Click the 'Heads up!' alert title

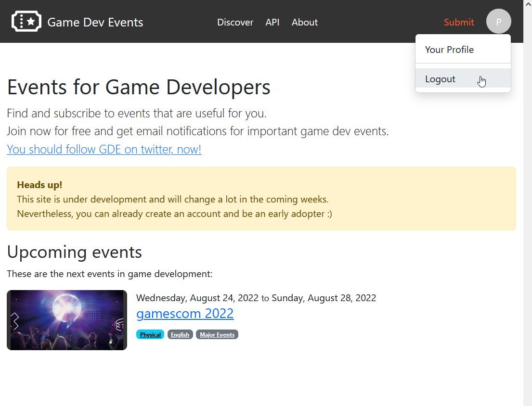pyautogui.click(x=39, y=185)
